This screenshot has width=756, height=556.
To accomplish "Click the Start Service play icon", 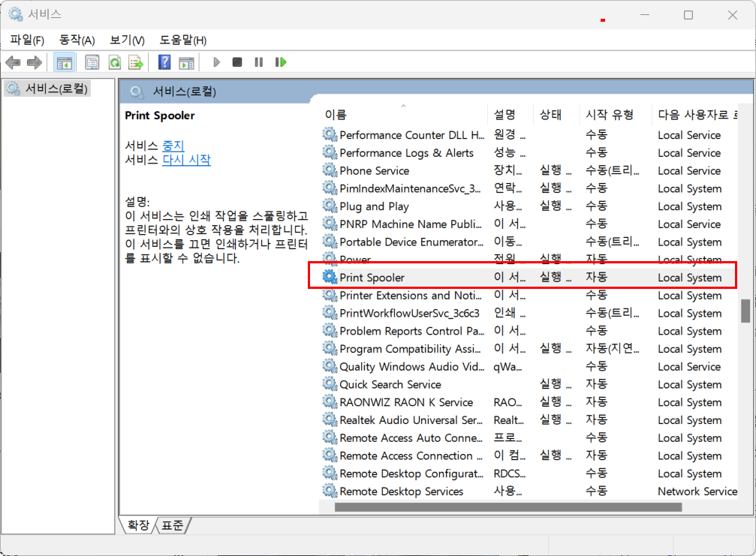I will point(216,62).
